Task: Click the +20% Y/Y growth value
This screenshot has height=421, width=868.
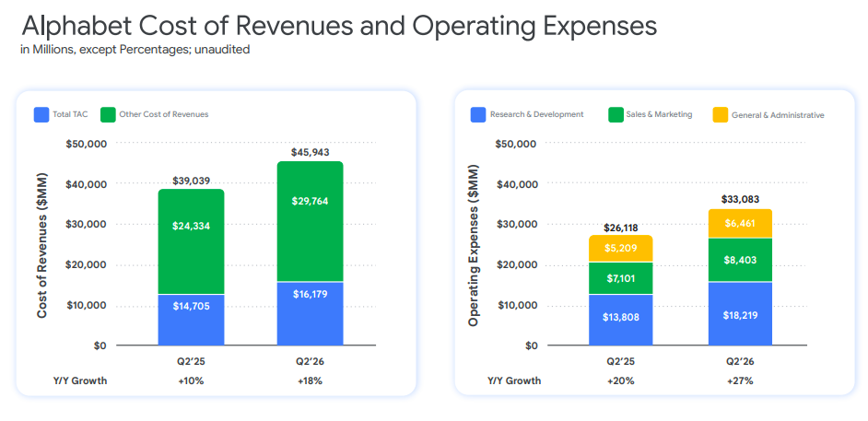Action: click(x=620, y=380)
